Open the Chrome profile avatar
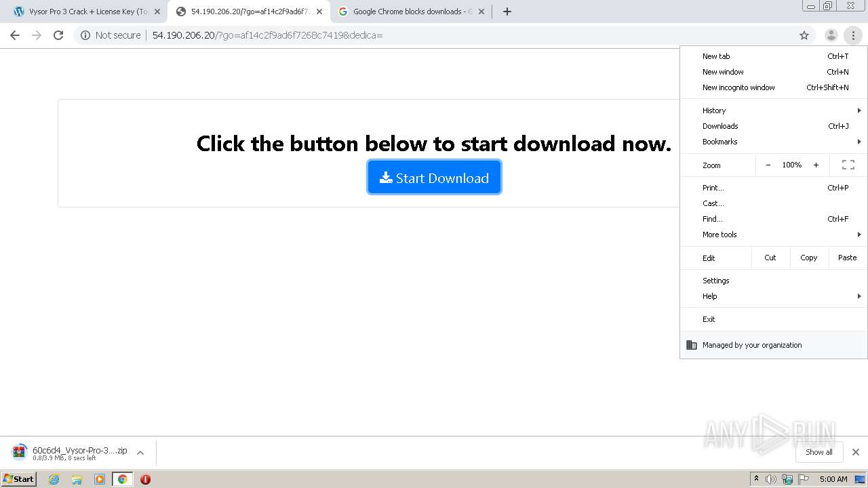 [x=831, y=35]
